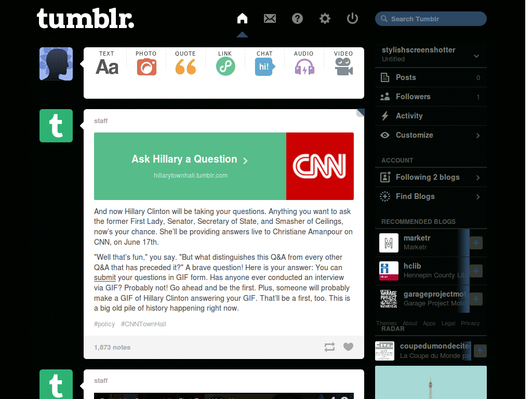Open Following 2 blogs

431,177
